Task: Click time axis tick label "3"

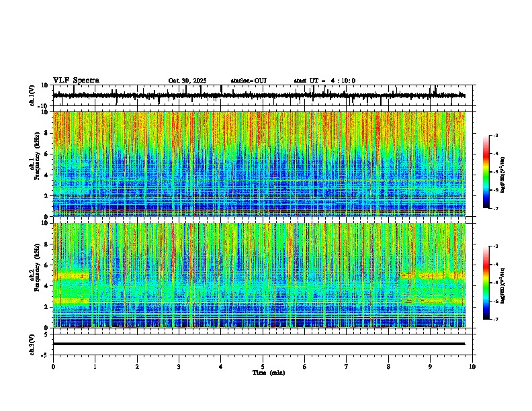Action: click(x=179, y=367)
